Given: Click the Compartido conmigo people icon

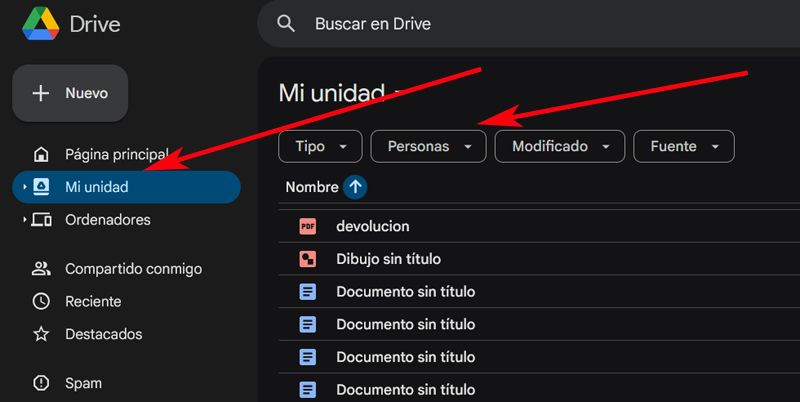Looking at the screenshot, I should (x=41, y=269).
